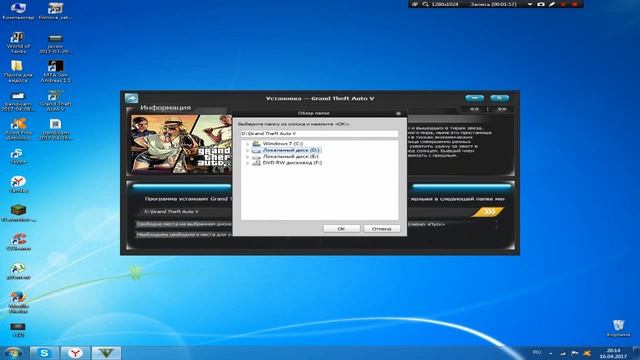Close the Обзор папок dialog
Viewport: 640px width, 360px height.
tap(398, 113)
